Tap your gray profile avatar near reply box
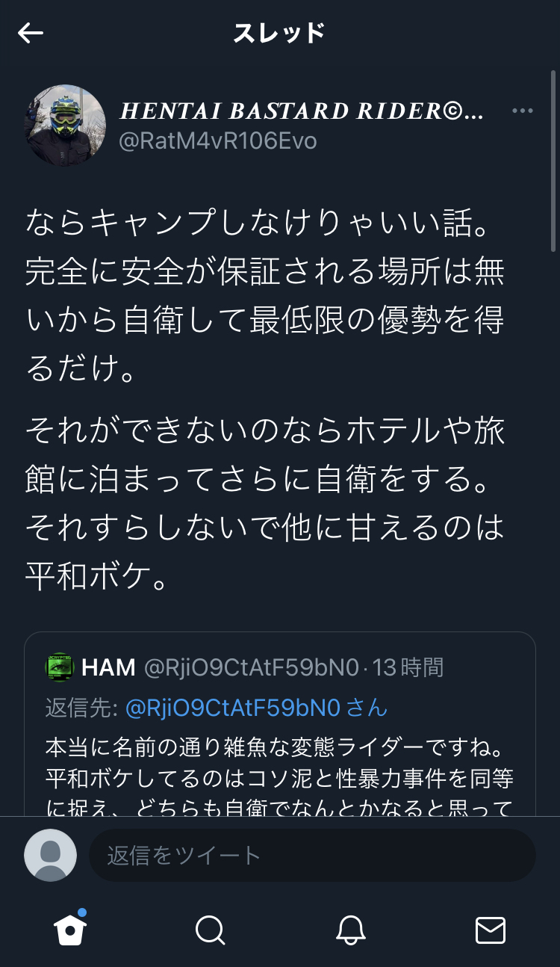Screen dimensions: 560x967 50,855
